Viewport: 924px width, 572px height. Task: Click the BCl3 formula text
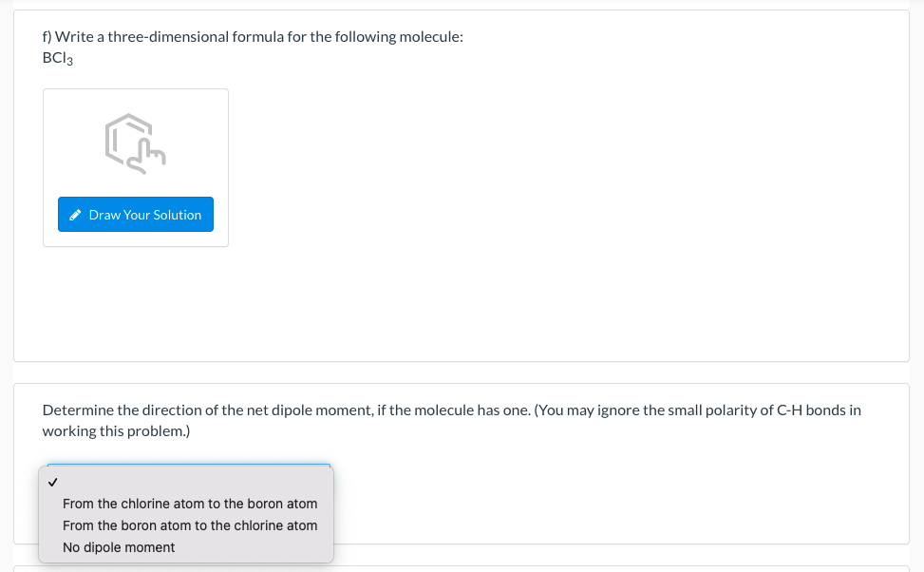58,59
